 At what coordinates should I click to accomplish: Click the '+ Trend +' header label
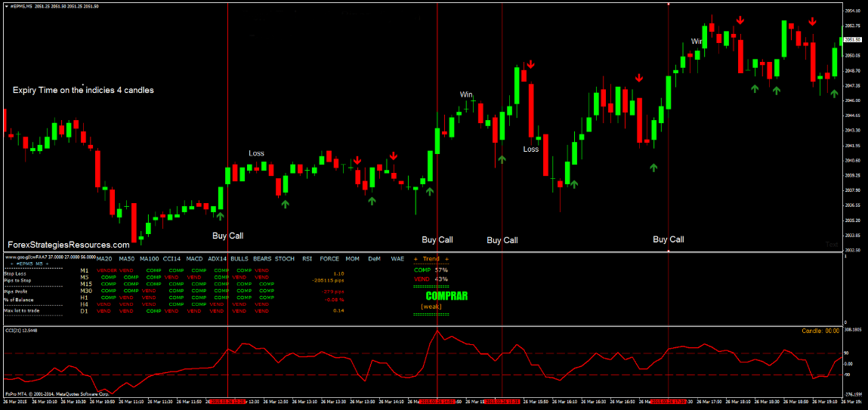click(x=431, y=258)
